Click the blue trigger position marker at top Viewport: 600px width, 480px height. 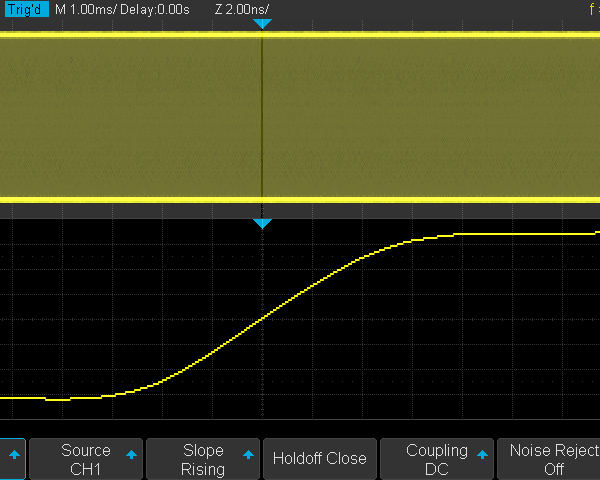tap(262, 23)
